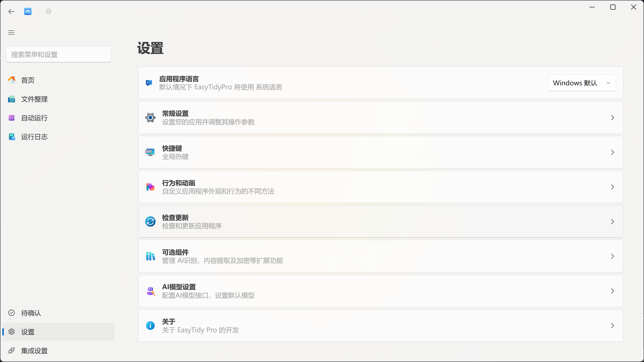Expand 检查更新 with its chevron
The height and width of the screenshot is (362, 644).
[x=612, y=222]
